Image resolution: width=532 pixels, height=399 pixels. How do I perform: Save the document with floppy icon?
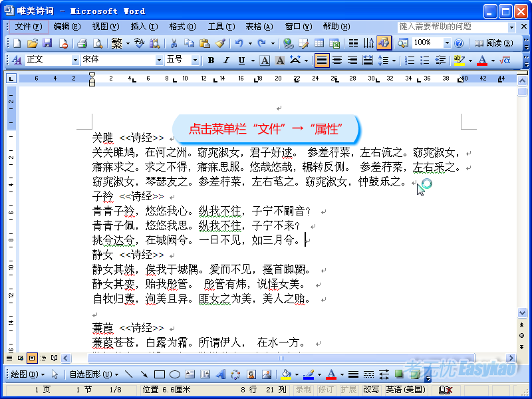[47, 43]
